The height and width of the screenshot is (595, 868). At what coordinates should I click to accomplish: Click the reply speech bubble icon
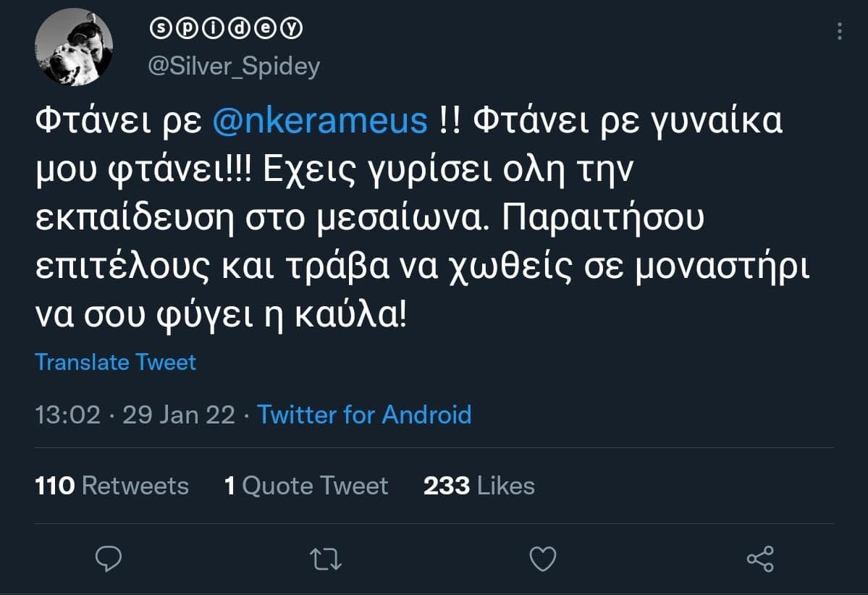[109, 559]
